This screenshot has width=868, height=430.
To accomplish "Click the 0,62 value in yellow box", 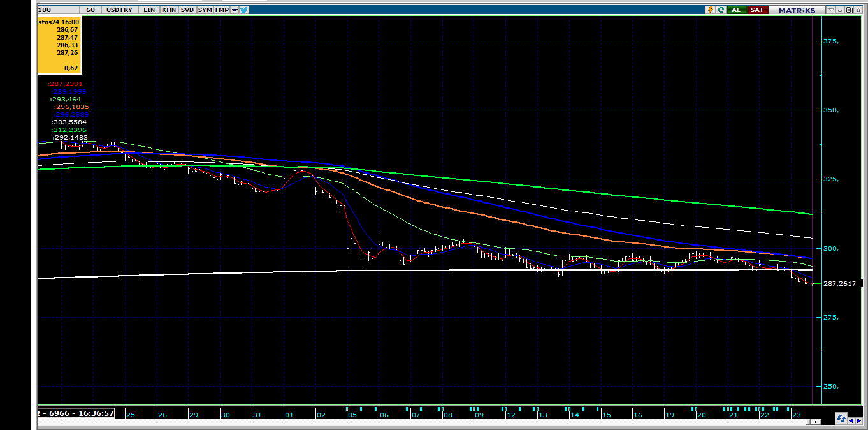I will (x=71, y=68).
